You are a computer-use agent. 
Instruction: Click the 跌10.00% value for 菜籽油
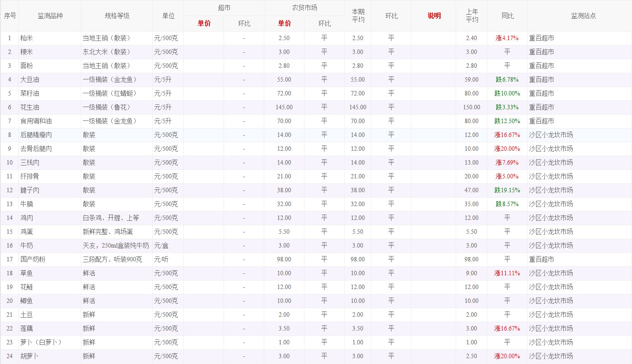(x=507, y=94)
